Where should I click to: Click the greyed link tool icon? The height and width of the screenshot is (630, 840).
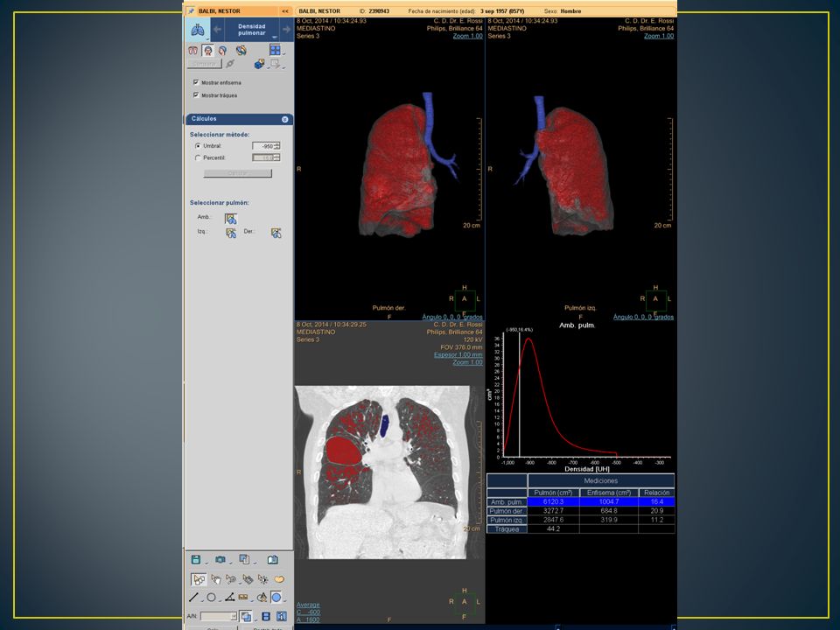(x=230, y=64)
